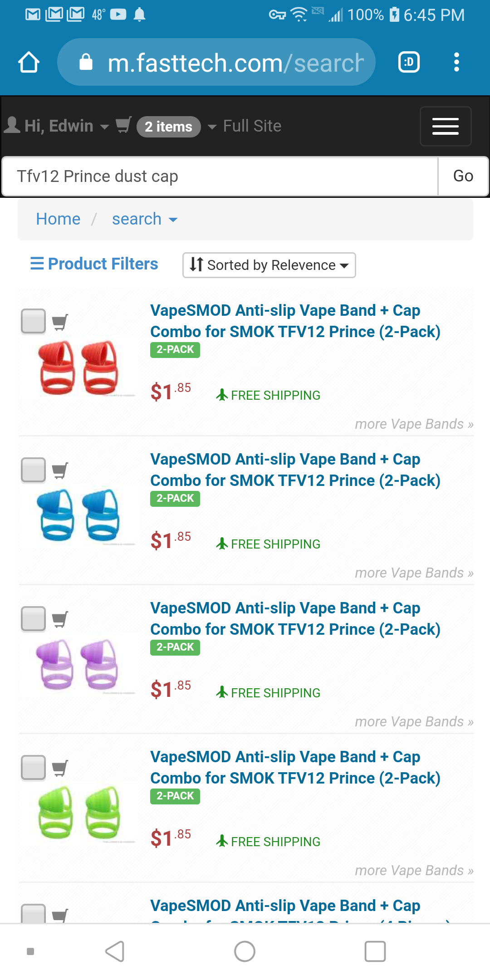Tap the browser home icon

tap(29, 62)
